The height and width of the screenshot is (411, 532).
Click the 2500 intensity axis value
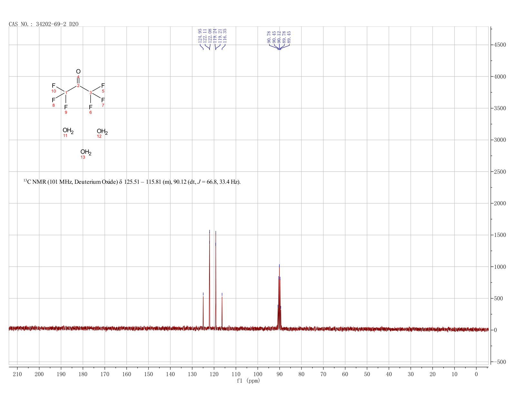tap(500, 172)
